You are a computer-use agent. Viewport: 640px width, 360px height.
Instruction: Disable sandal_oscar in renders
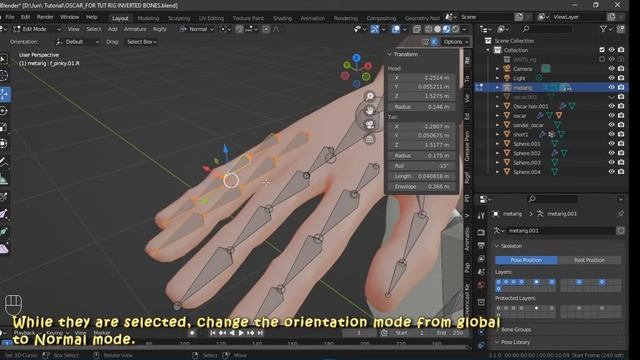point(621,125)
